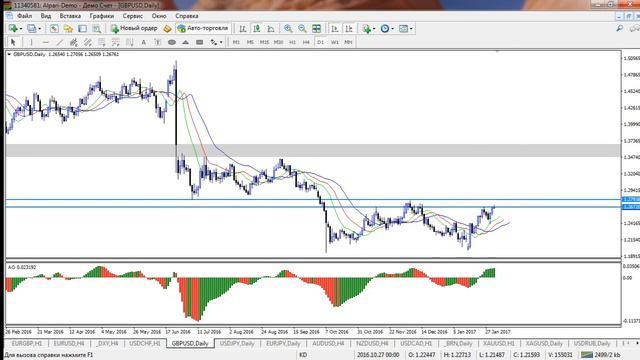The image size is (640, 360).
Task: Switch timeframe to H1
Action: tap(292, 42)
